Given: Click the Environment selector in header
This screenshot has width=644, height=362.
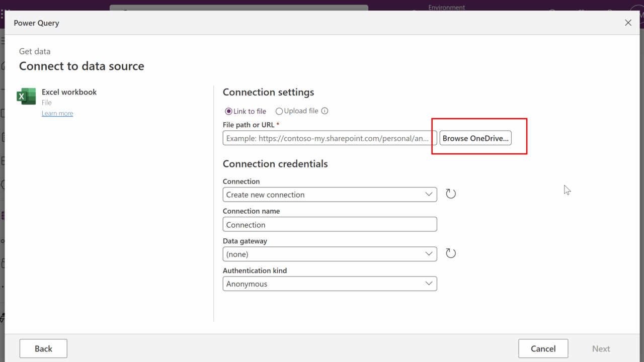Looking at the screenshot, I should coord(446,7).
